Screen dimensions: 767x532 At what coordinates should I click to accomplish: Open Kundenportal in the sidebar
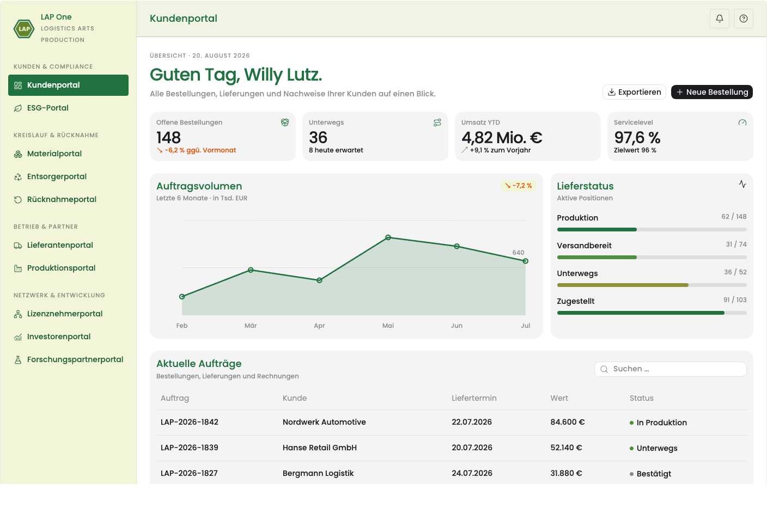[x=68, y=85]
